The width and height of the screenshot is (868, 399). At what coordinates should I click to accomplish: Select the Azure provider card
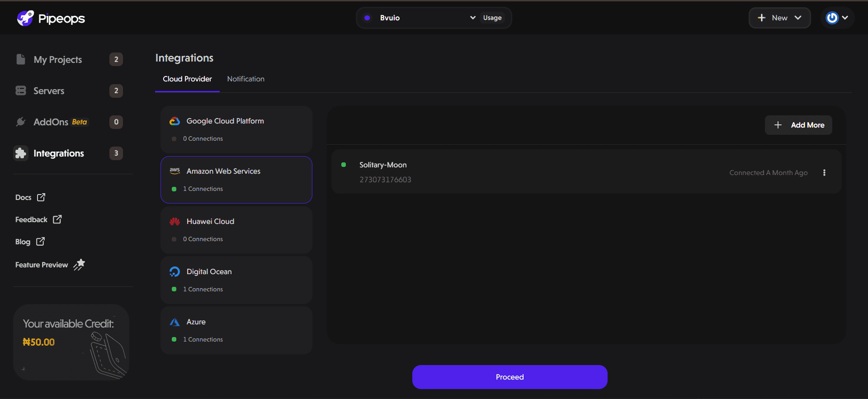click(x=236, y=330)
